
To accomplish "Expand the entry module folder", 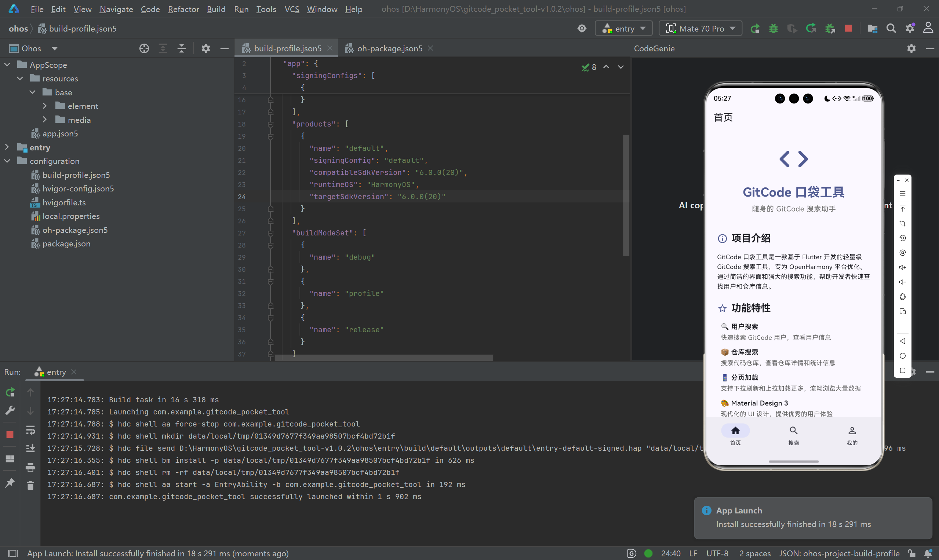I will pos(7,147).
